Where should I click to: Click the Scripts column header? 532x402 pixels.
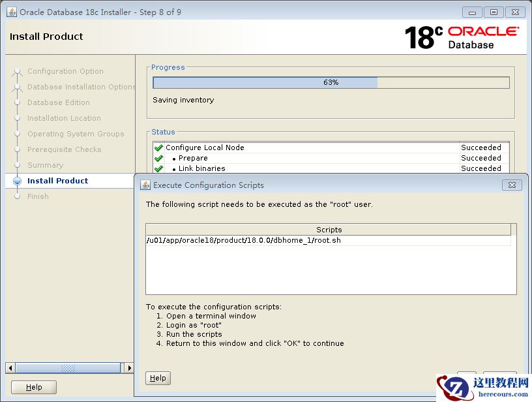pyautogui.click(x=328, y=230)
